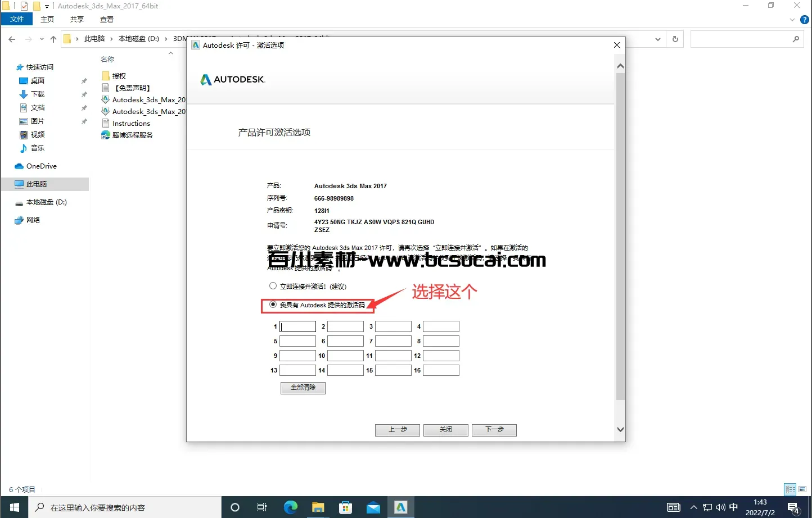Click activation code field 16

(x=441, y=370)
